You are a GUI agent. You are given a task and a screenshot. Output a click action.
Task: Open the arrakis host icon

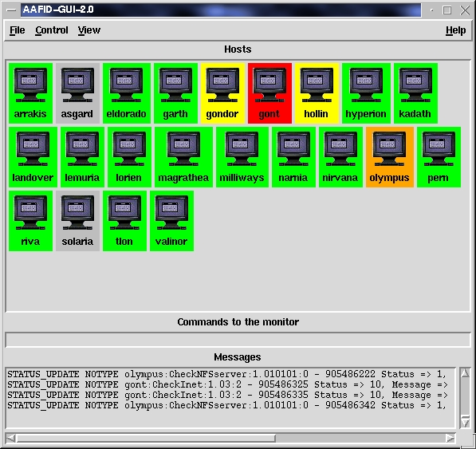30,93
